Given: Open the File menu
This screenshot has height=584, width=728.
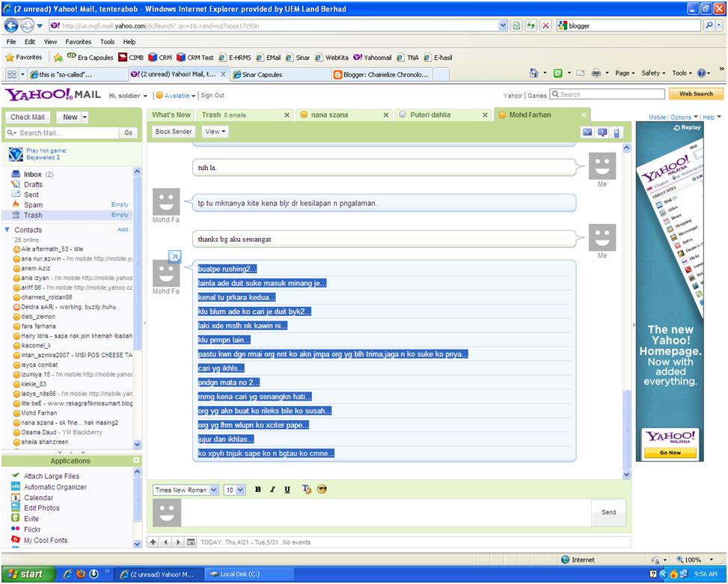Looking at the screenshot, I should tap(11, 42).
